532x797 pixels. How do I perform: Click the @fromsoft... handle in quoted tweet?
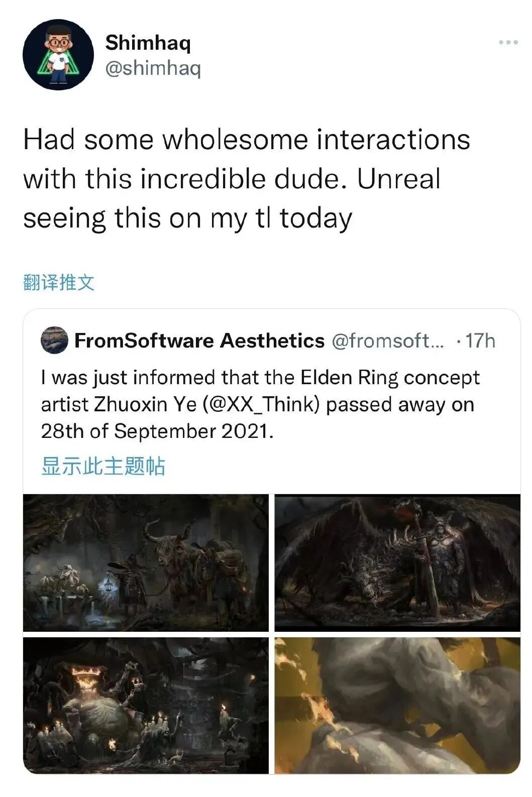tap(388, 340)
